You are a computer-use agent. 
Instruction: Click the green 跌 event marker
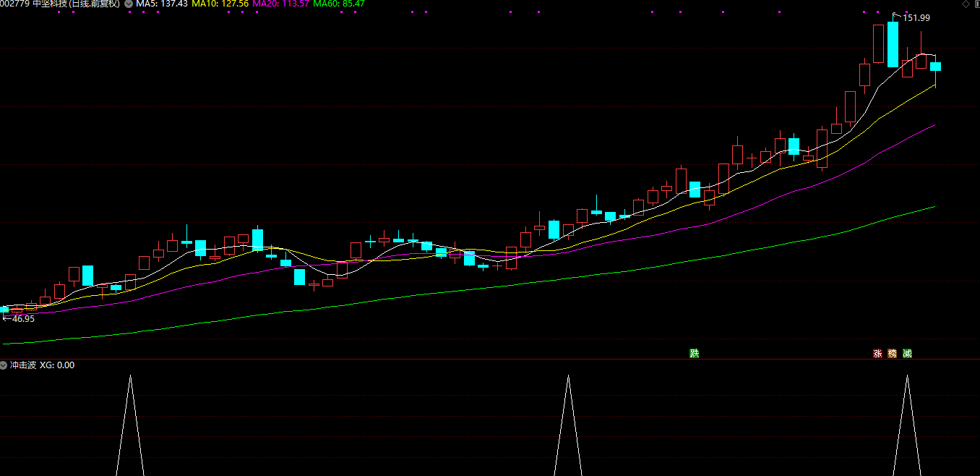tap(695, 354)
